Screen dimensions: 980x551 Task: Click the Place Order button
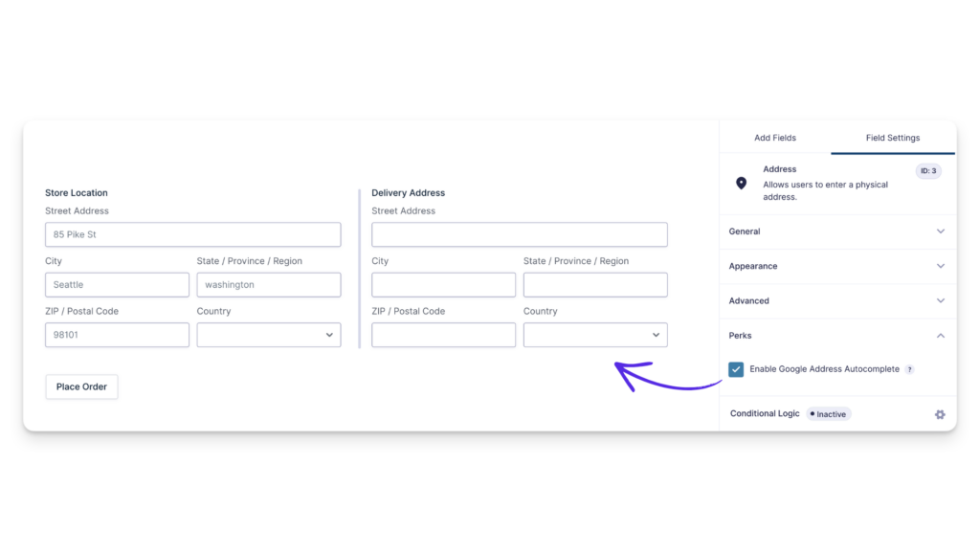click(x=81, y=386)
